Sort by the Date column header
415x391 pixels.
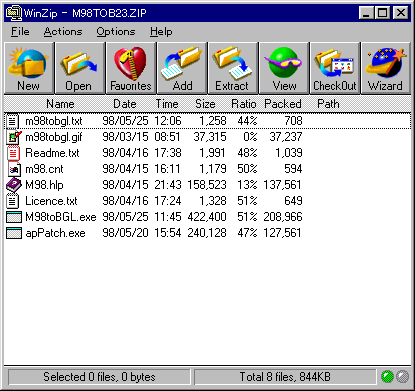tap(125, 104)
